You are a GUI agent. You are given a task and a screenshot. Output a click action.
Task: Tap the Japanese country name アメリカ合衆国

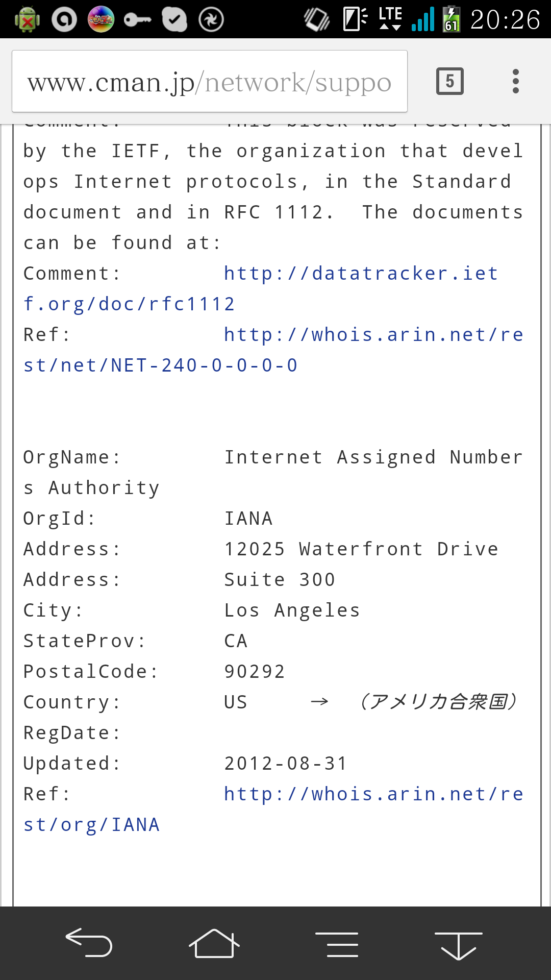click(x=439, y=702)
